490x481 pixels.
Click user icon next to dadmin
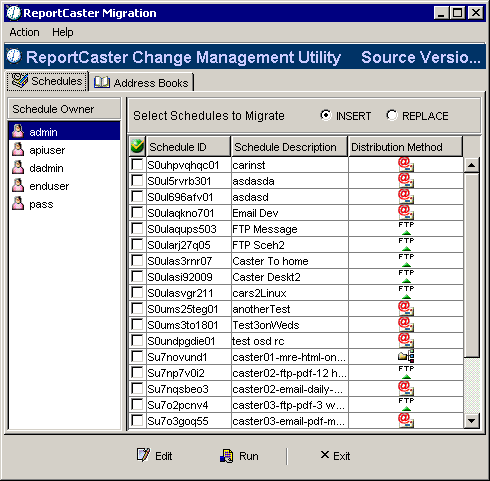[18, 168]
